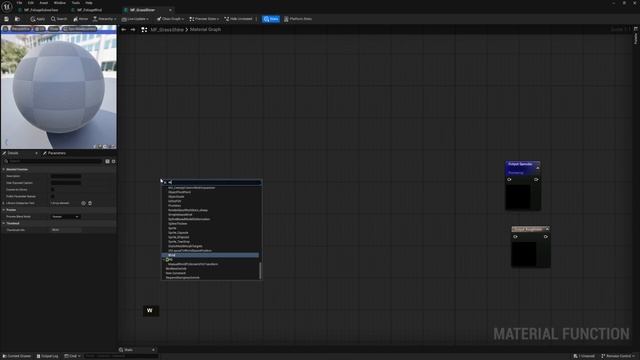Open the Live Update dropdown
This screenshot has height=360, width=640.
click(135, 19)
